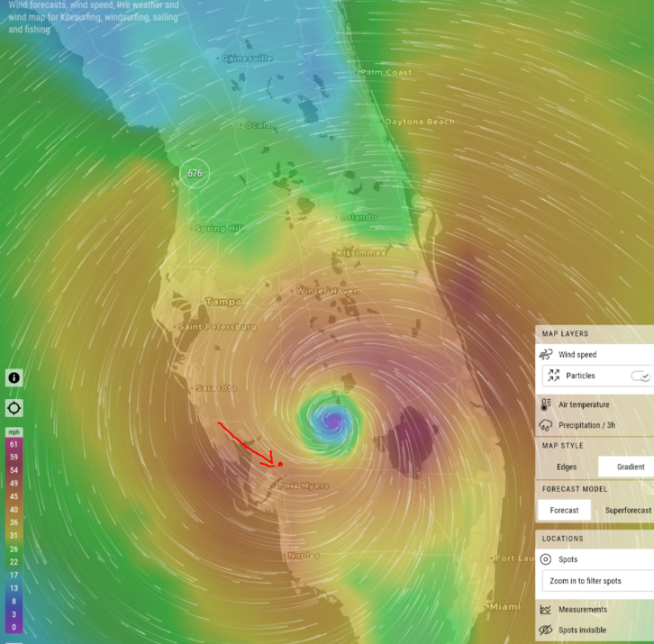
Task: Toggle the Spots invisible eye icon
Action: pos(547,630)
